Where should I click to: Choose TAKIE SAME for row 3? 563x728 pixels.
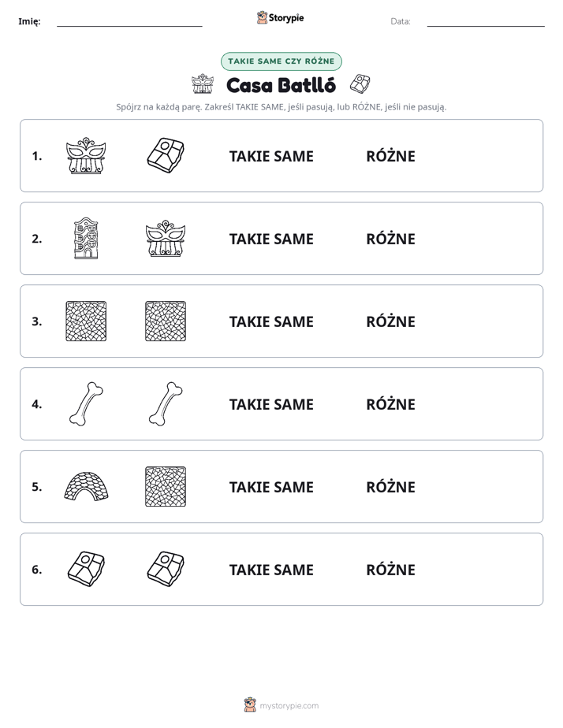click(271, 321)
